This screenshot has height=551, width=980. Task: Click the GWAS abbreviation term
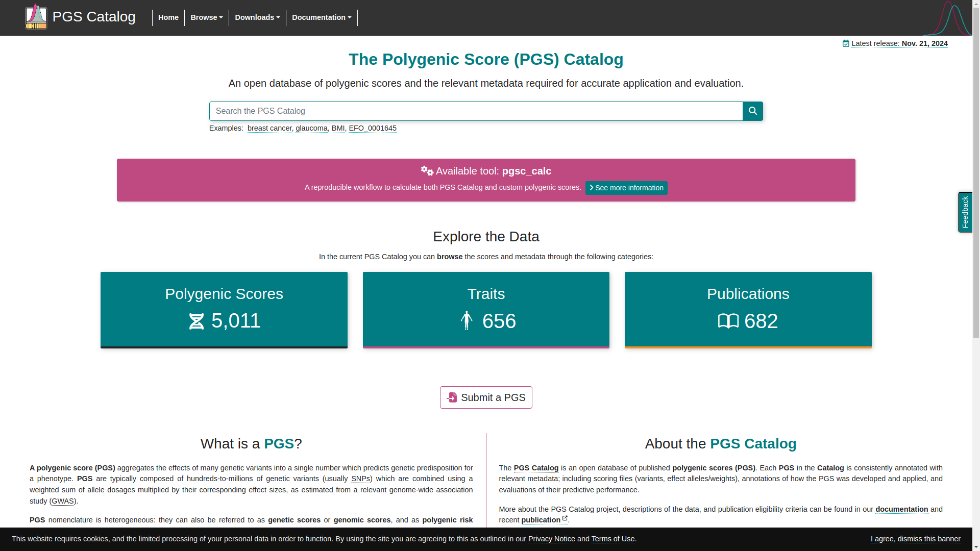click(x=63, y=502)
